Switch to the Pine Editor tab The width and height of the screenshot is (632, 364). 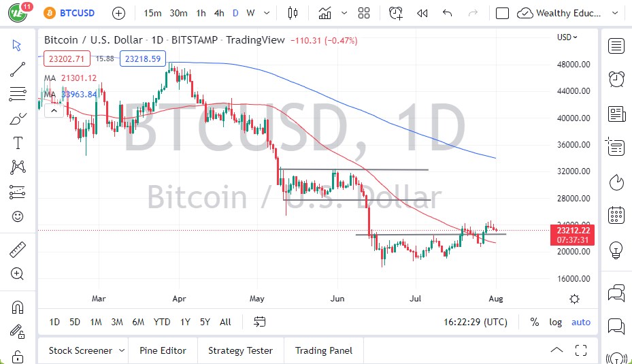click(163, 350)
